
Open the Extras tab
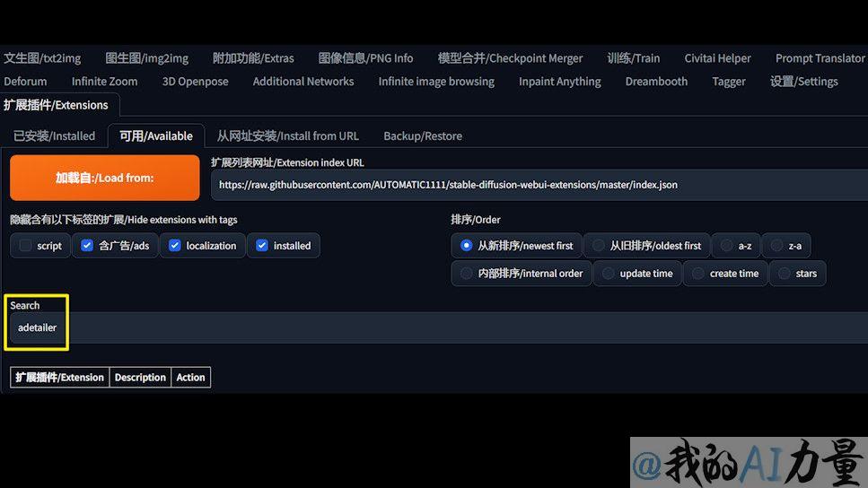[x=253, y=58]
